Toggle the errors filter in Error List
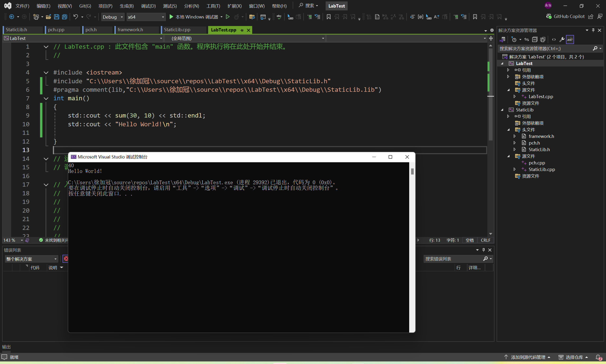The image size is (606, 364). coord(66,259)
